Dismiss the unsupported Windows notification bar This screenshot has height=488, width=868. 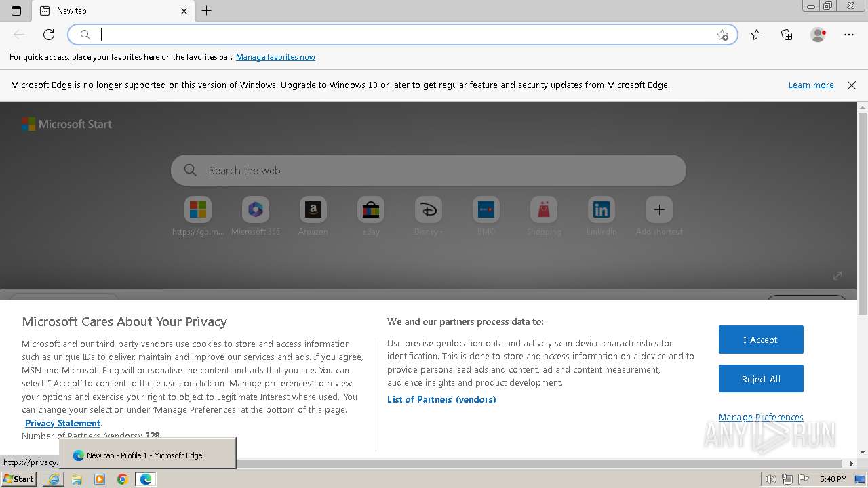[x=852, y=85]
